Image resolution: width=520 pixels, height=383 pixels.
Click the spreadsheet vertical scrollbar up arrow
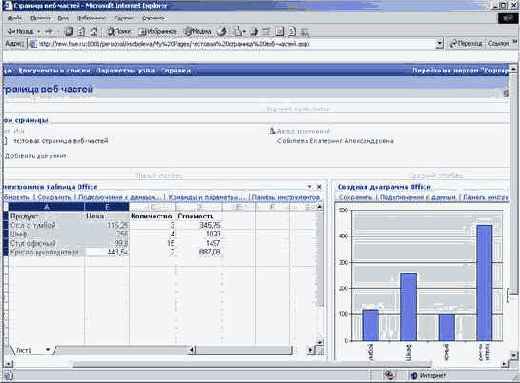coord(319,207)
